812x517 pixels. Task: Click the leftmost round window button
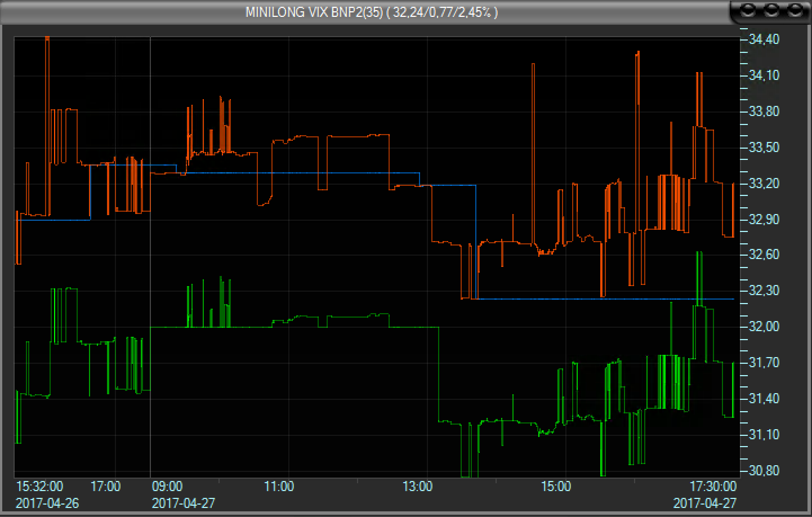[x=749, y=11]
